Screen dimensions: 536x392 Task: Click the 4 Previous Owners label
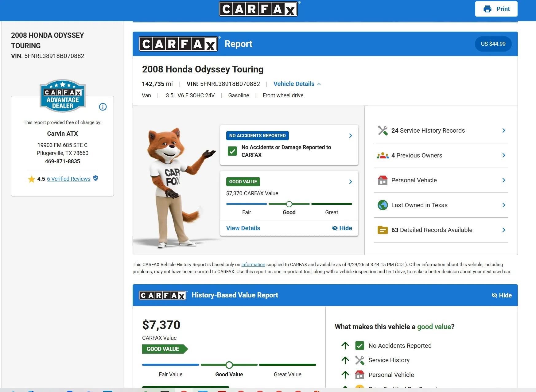(417, 155)
